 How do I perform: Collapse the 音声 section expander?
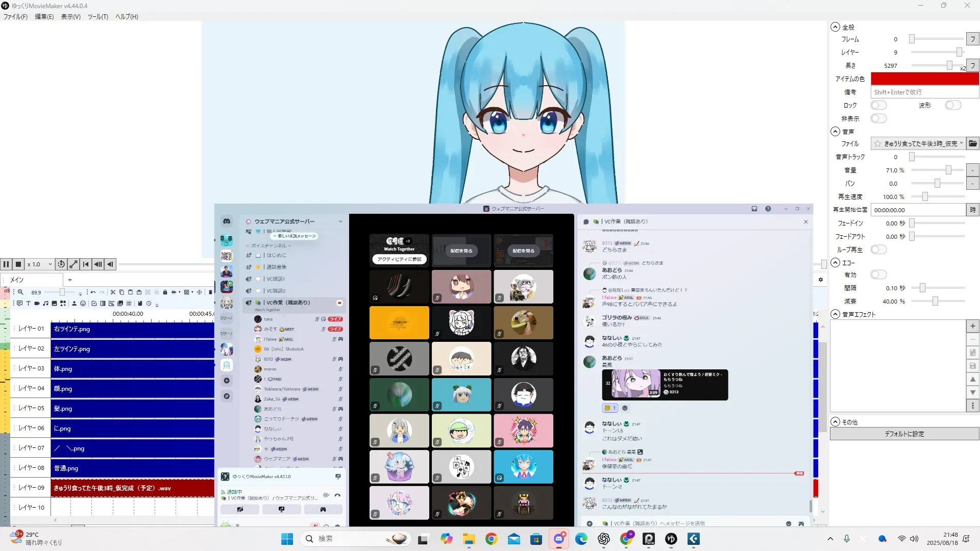point(835,132)
